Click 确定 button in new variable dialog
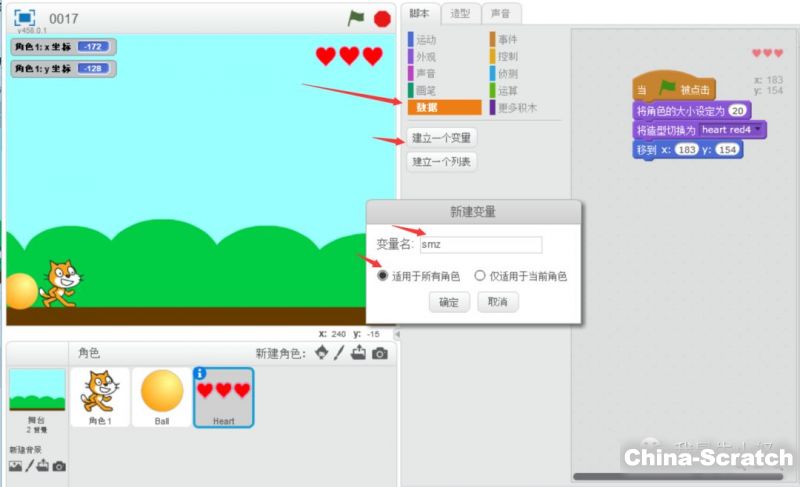The image size is (800, 487). [x=449, y=302]
